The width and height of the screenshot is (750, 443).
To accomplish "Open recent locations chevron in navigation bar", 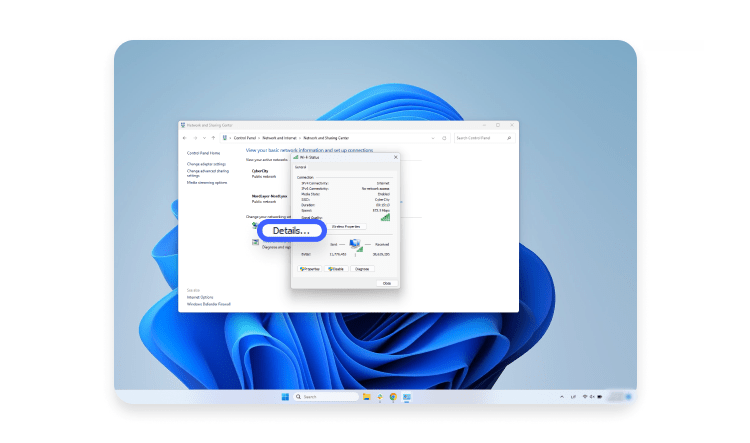I will pos(204,138).
